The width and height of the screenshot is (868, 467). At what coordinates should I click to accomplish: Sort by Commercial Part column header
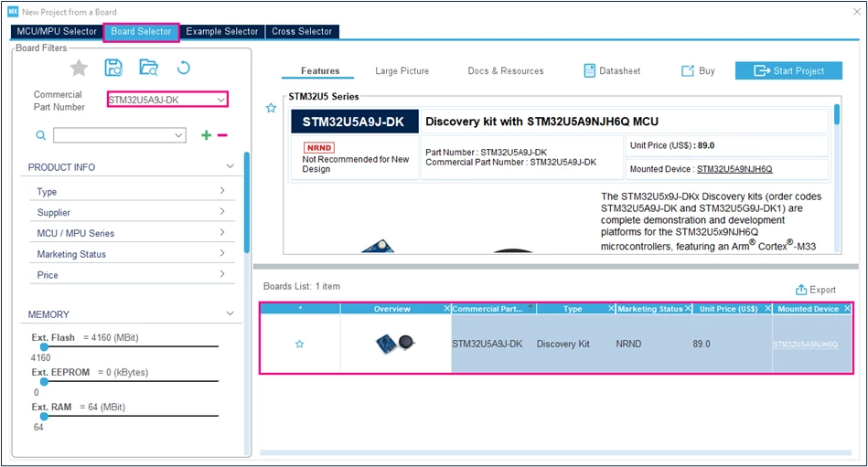tap(488, 309)
